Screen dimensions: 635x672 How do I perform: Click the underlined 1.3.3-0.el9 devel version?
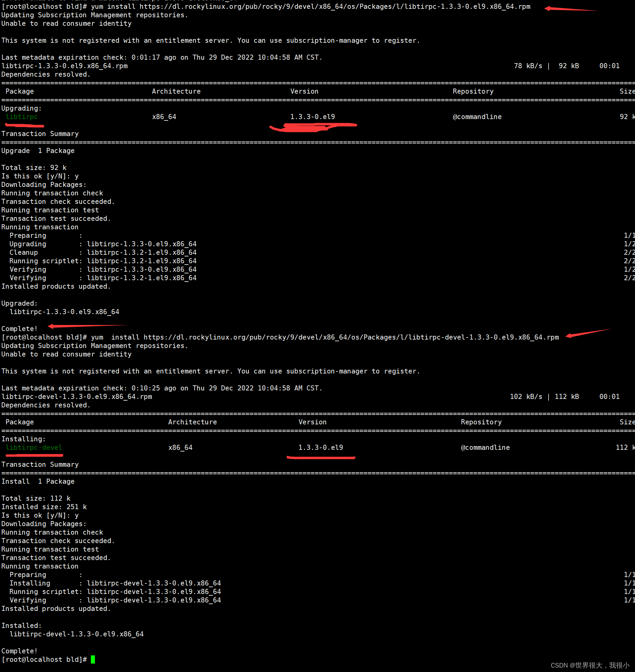321,447
